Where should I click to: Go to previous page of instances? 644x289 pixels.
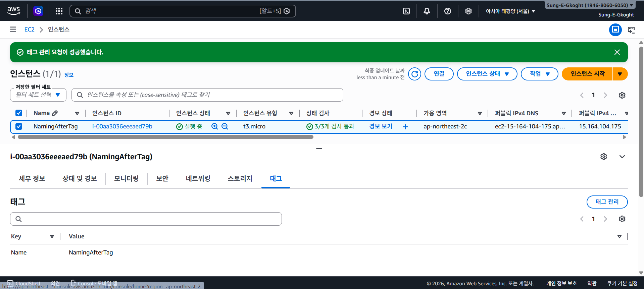click(582, 95)
